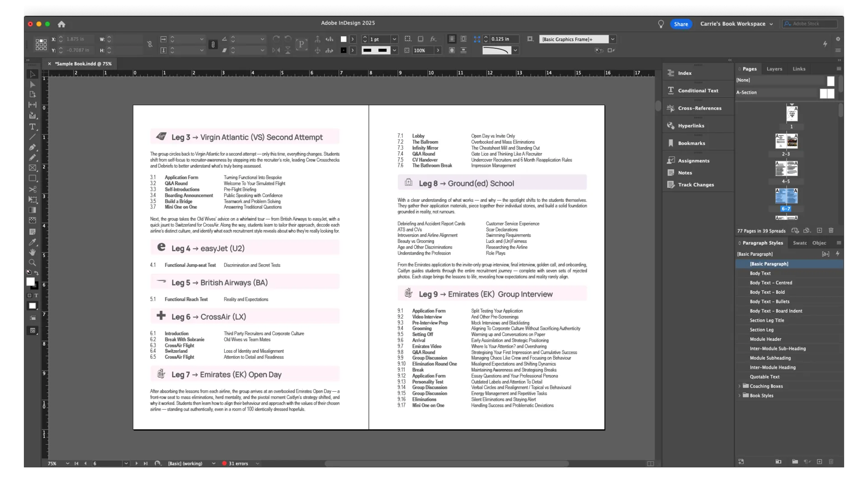Viewport: 868px width, 499px height.
Task: Open the zoom level dropdown in status bar
Action: (x=67, y=463)
